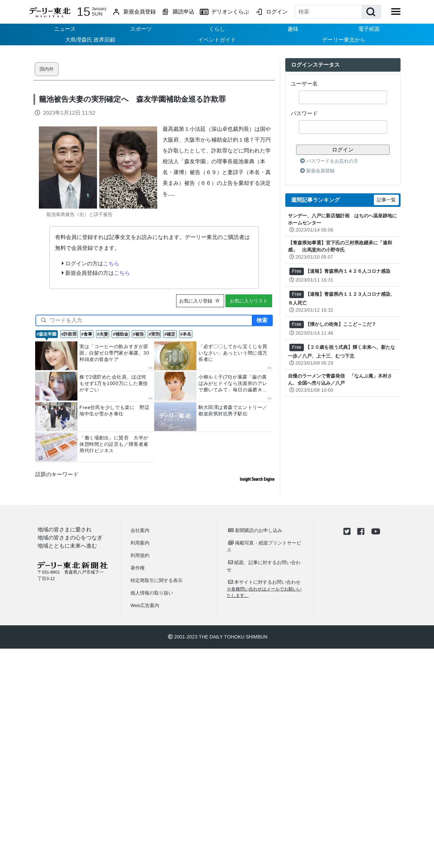Open article photo of the defendant couple
This screenshot has width=434, height=868.
pyautogui.click(x=98, y=167)
